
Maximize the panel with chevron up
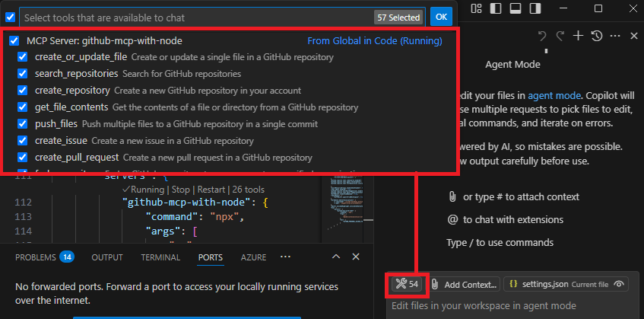pyautogui.click(x=336, y=257)
